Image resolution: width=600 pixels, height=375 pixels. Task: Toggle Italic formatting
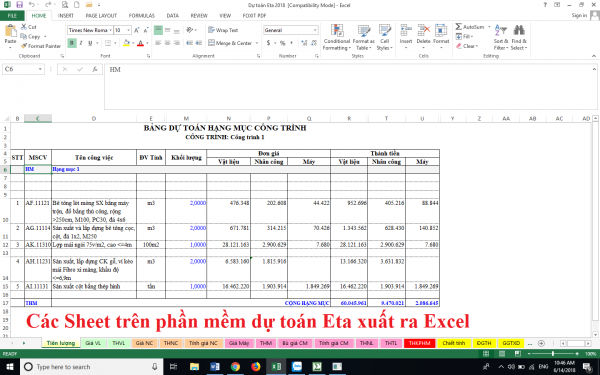81,43
